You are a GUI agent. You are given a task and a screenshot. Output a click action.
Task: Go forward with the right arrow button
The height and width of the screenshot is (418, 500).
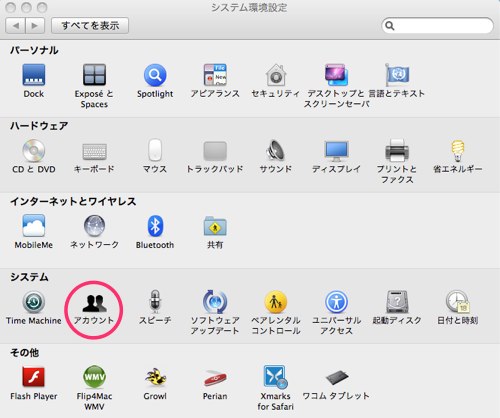click(35, 26)
